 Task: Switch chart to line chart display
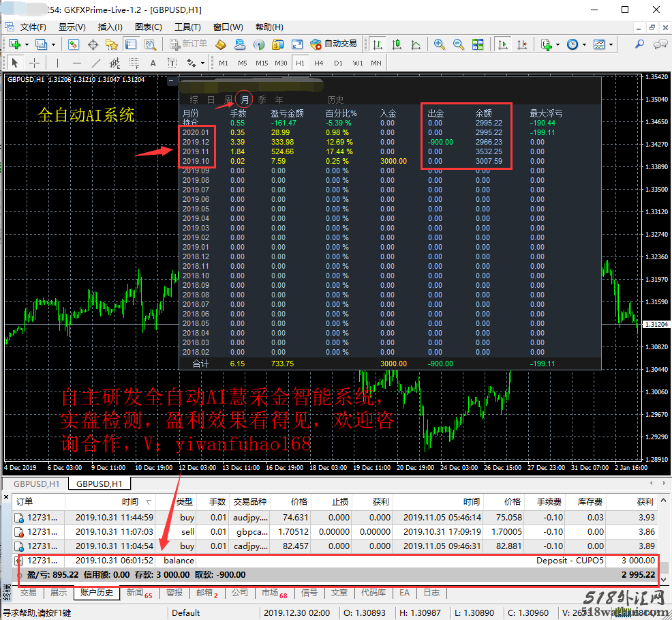click(x=415, y=44)
